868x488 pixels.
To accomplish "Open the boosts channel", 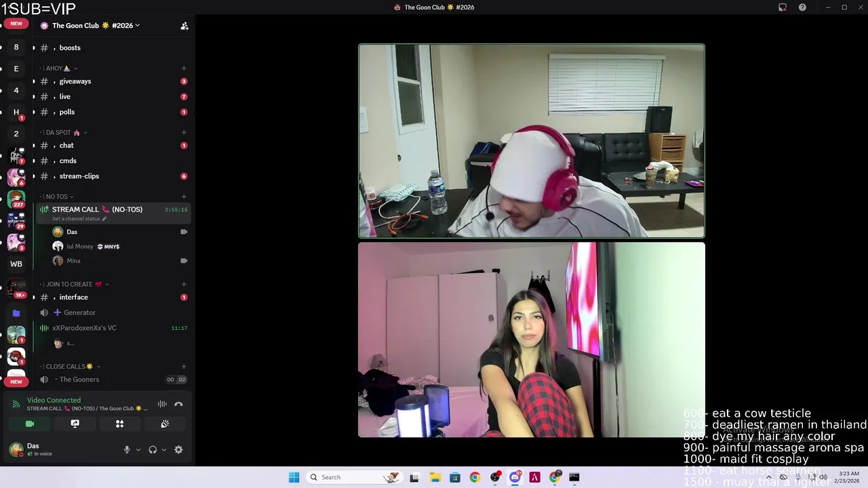I will 113,48.
